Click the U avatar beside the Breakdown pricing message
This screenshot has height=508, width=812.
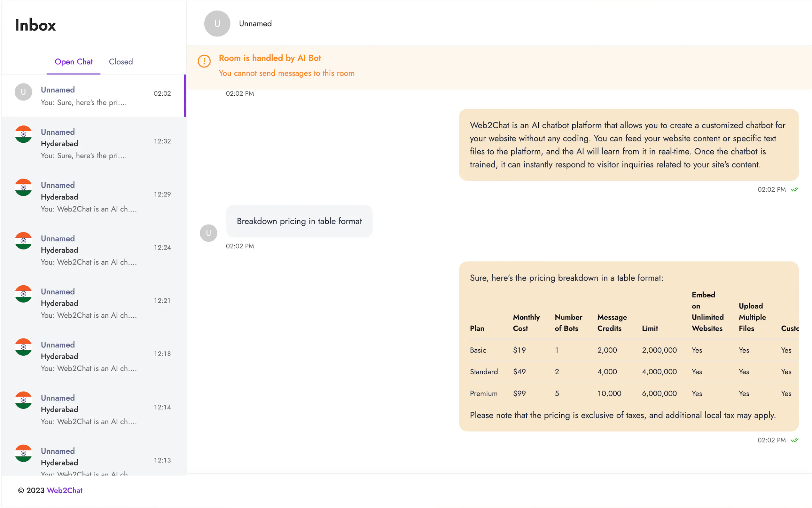click(x=208, y=233)
